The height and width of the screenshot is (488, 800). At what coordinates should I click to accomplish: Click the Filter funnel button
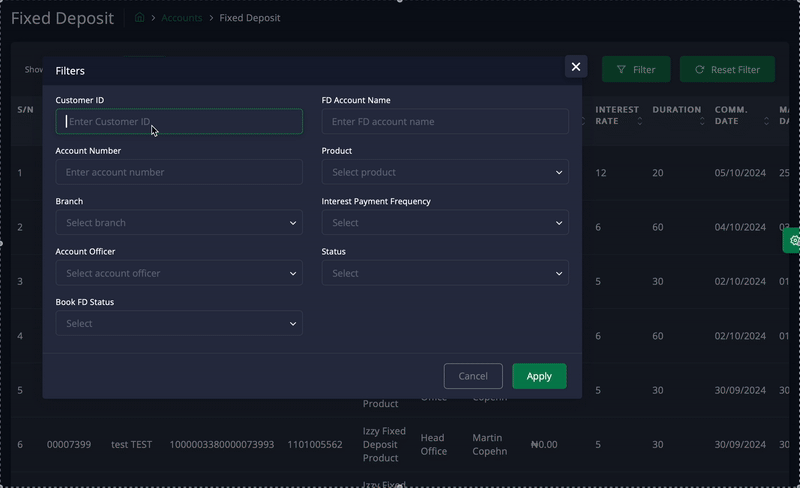coord(636,70)
